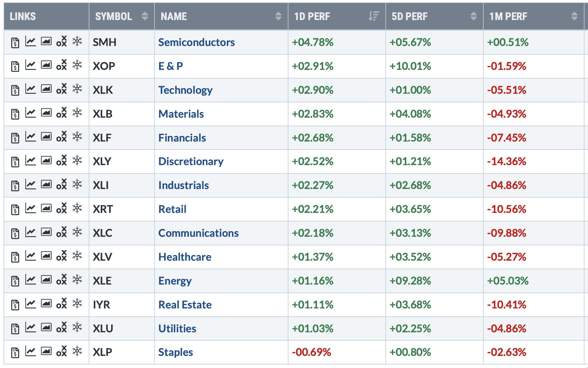Click the line chart icon for XLE
This screenshot has width=588, height=368.
pos(30,280)
